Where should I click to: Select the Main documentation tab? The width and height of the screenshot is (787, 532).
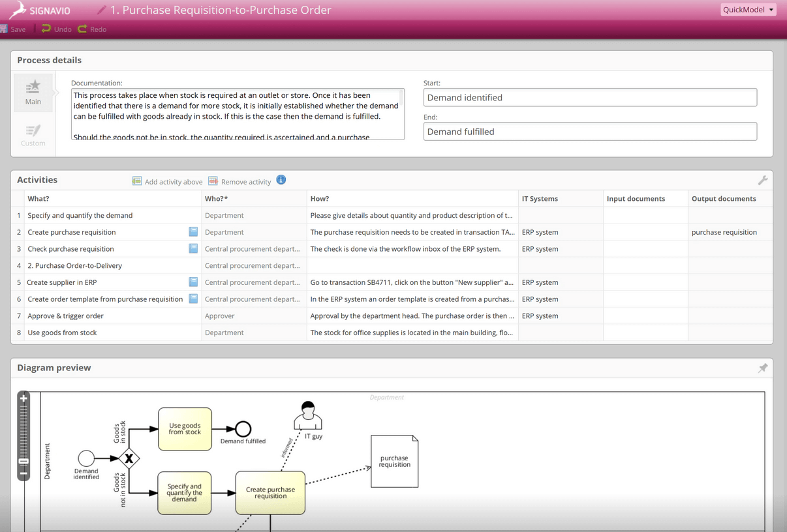coord(33,92)
